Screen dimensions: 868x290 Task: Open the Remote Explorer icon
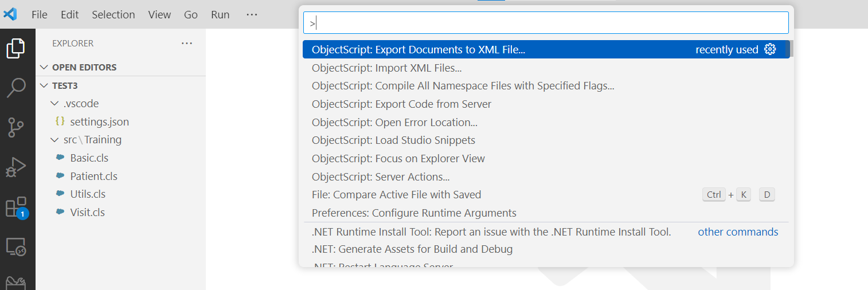(x=16, y=246)
